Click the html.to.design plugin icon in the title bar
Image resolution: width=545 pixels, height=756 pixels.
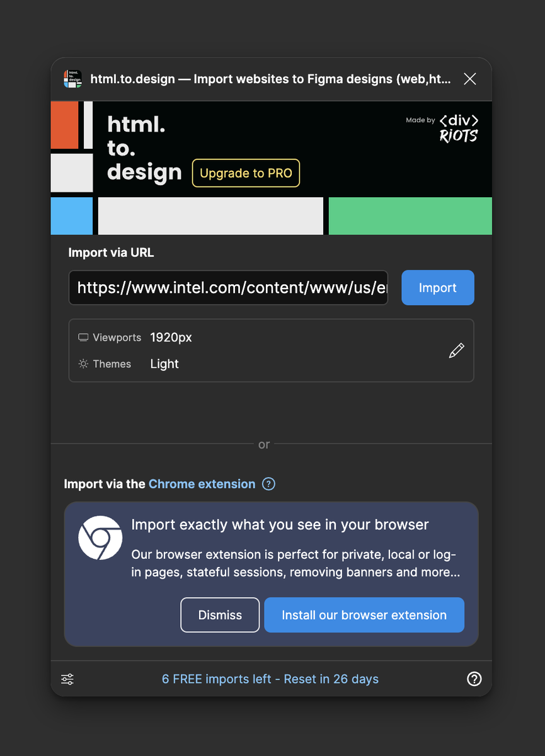click(x=72, y=79)
